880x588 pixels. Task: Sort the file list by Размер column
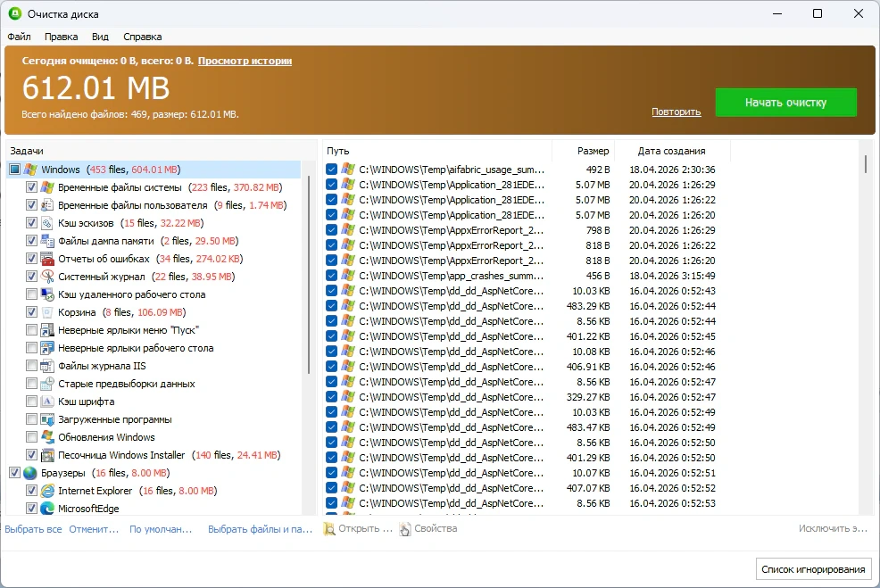click(x=593, y=151)
